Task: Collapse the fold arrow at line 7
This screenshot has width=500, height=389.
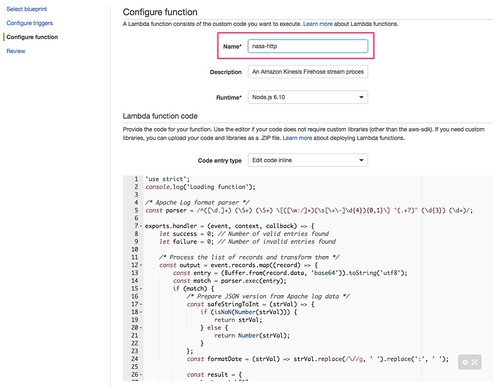Action: pyautogui.click(x=141, y=226)
